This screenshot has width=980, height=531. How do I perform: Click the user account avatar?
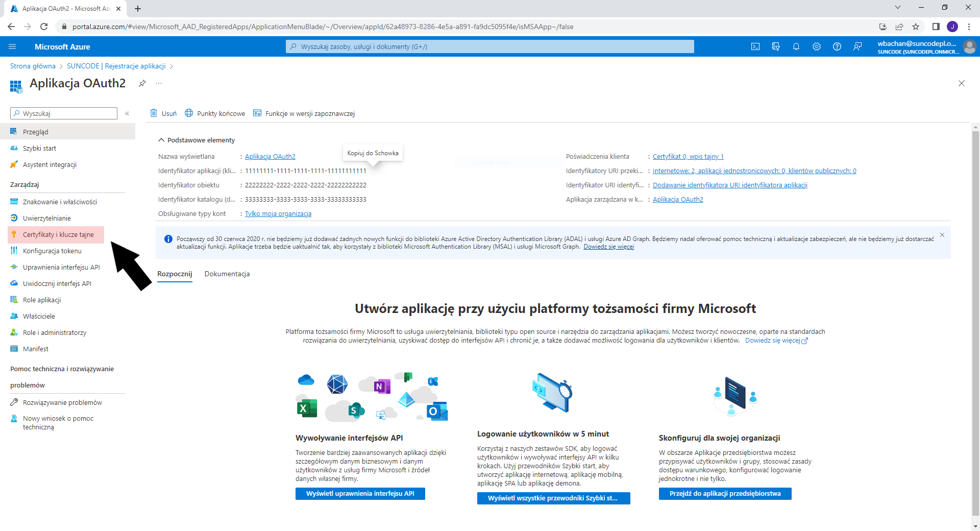pyautogui.click(x=969, y=47)
